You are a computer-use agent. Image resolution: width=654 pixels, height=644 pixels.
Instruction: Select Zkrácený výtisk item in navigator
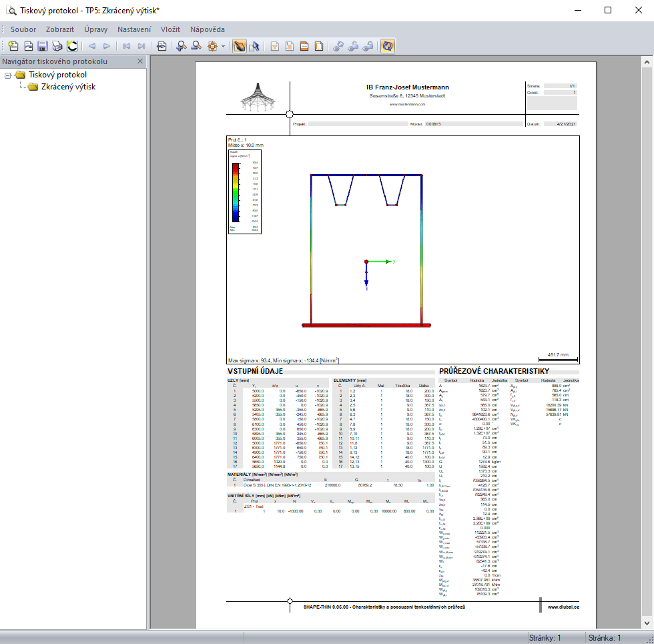(x=68, y=87)
